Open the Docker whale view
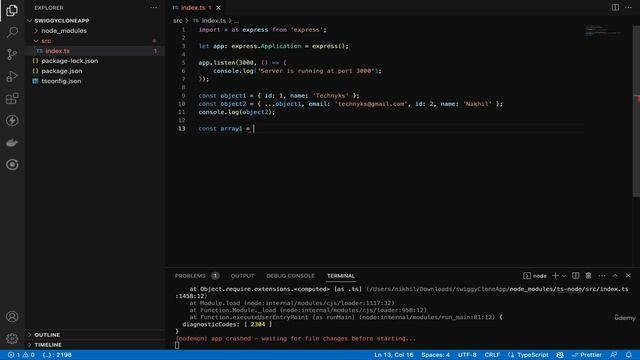Image resolution: width=640 pixels, height=360 pixels. tap(12, 142)
